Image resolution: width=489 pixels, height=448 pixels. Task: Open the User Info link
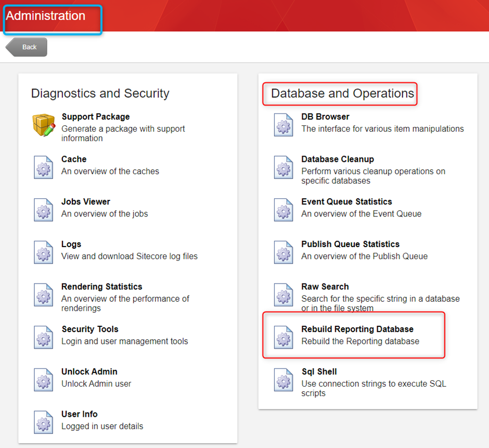pyautogui.click(x=80, y=414)
